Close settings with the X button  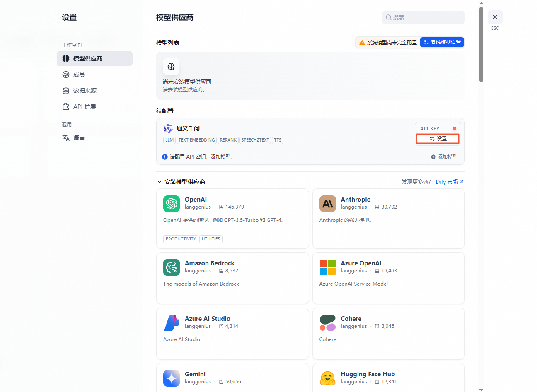coord(495,17)
